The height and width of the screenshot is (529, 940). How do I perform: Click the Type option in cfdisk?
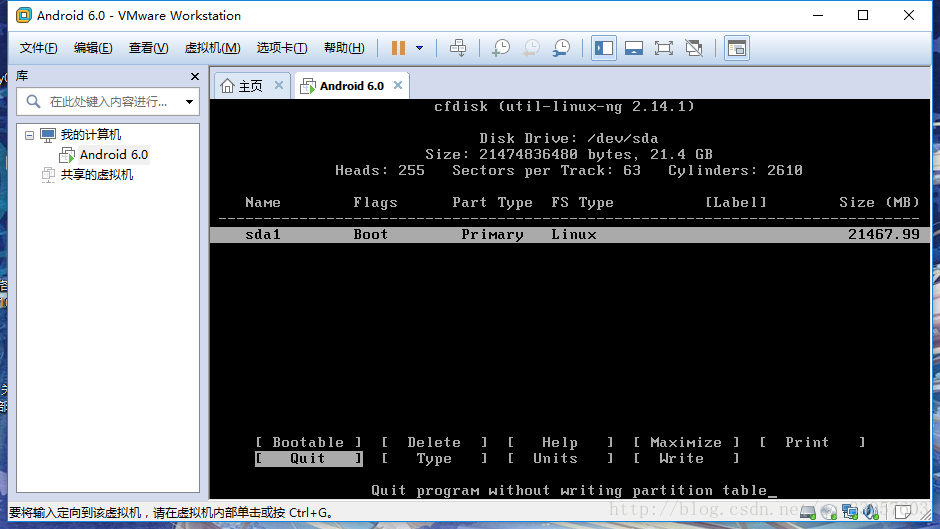[434, 459]
